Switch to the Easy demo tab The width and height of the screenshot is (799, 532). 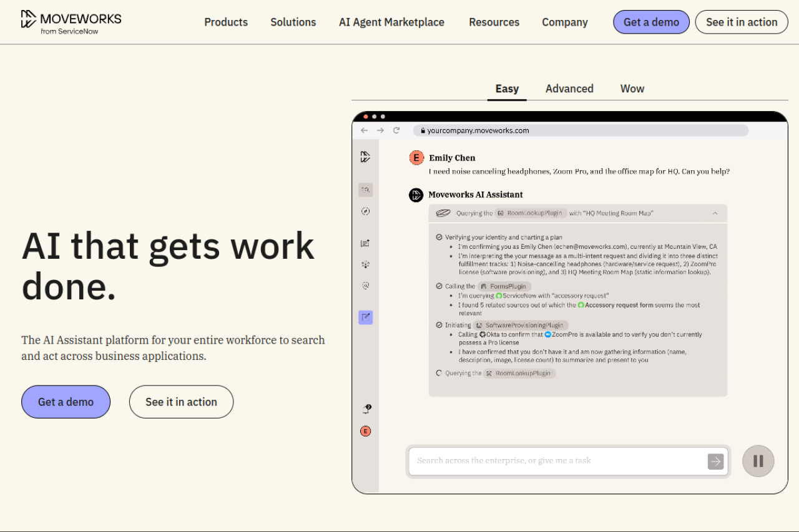coord(507,89)
